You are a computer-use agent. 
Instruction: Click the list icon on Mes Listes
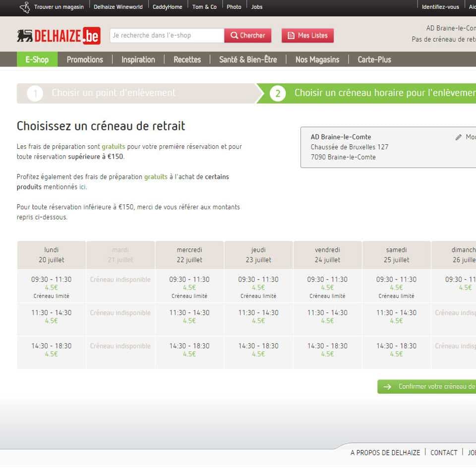coord(291,36)
